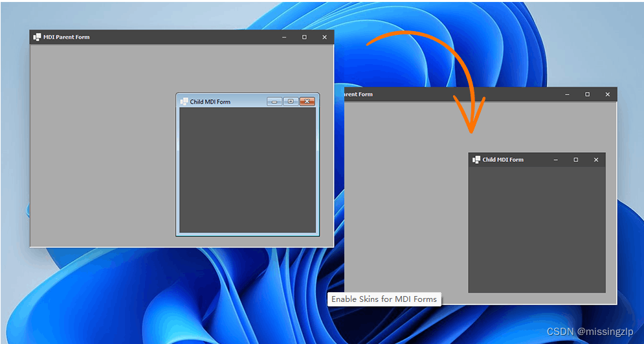Maximize the Aero-style Child MDI Form with glossy button

click(x=291, y=102)
